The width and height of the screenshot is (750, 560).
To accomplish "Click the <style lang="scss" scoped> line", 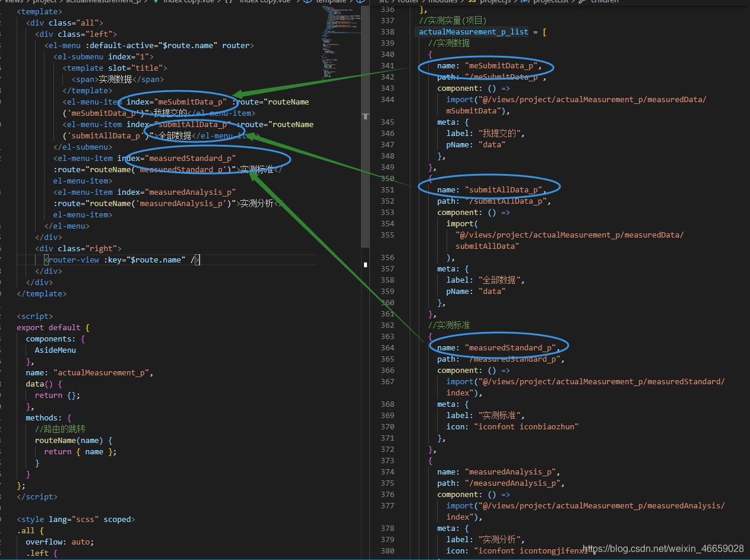I will tap(76, 519).
